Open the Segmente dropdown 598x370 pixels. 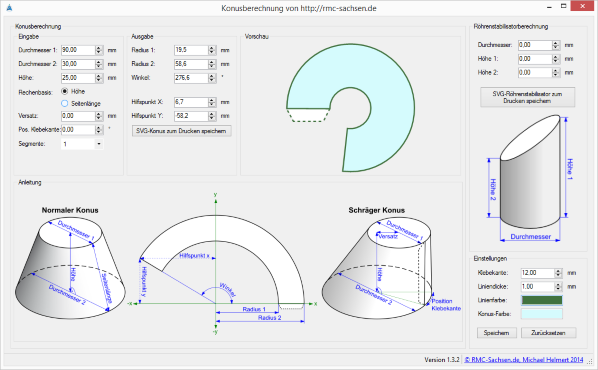(x=99, y=144)
